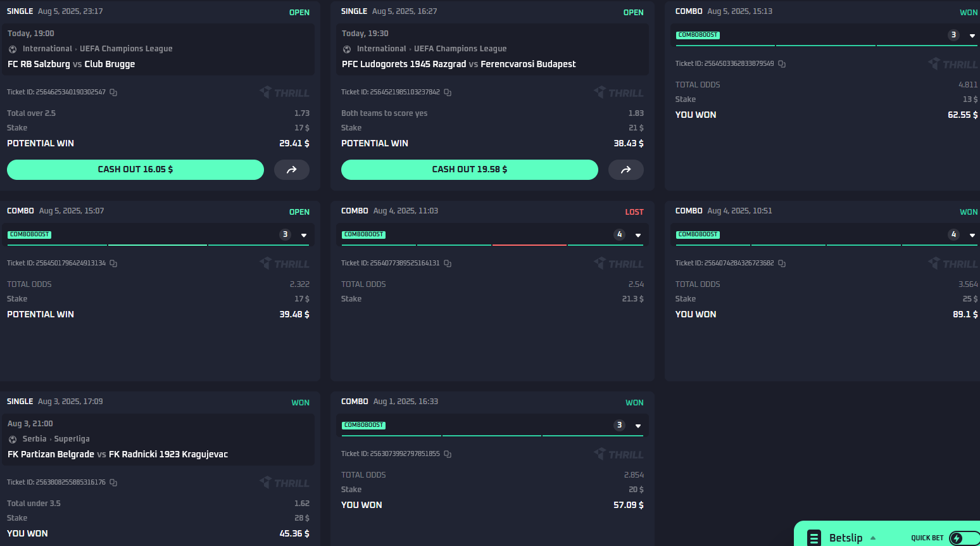The image size is (980, 546).
Task: Expand the Betslip panel arrow
Action: [x=873, y=538]
